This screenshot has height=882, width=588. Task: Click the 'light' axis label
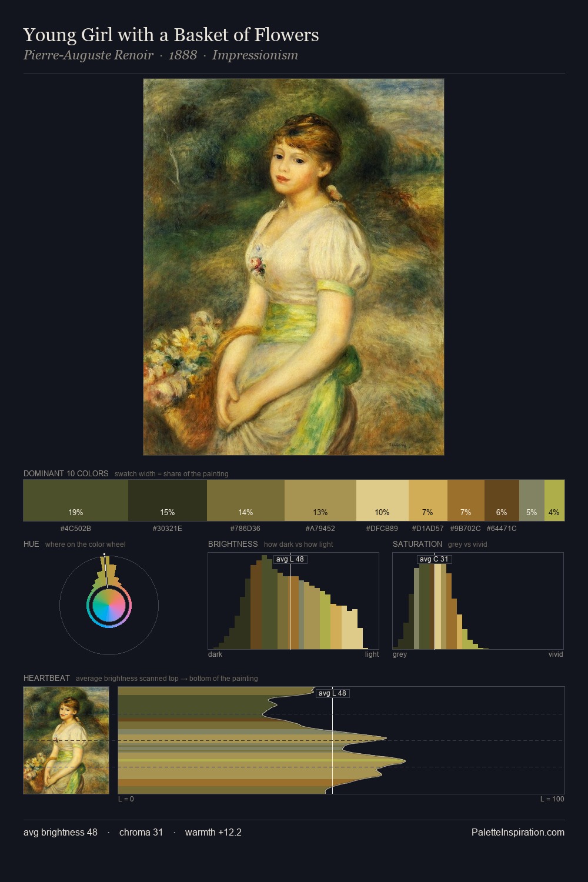click(372, 654)
